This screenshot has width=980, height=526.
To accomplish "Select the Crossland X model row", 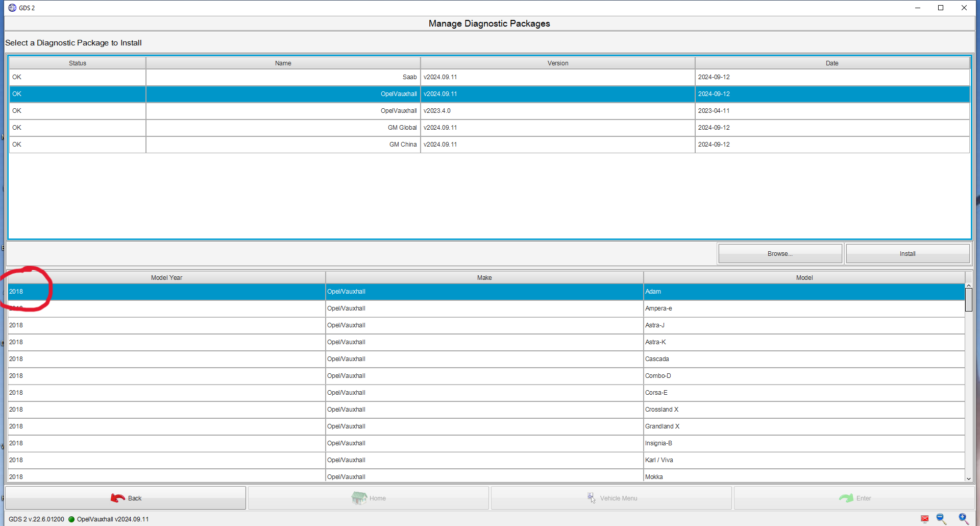I will [486, 410].
